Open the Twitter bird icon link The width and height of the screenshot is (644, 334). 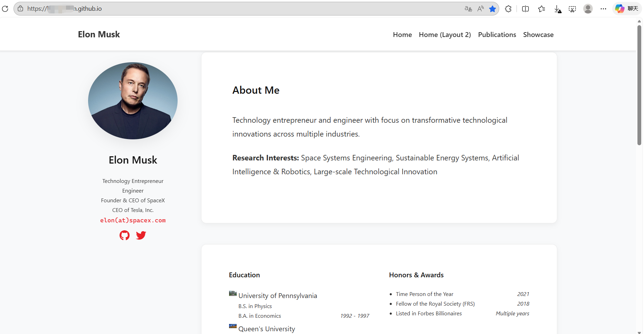pos(141,235)
